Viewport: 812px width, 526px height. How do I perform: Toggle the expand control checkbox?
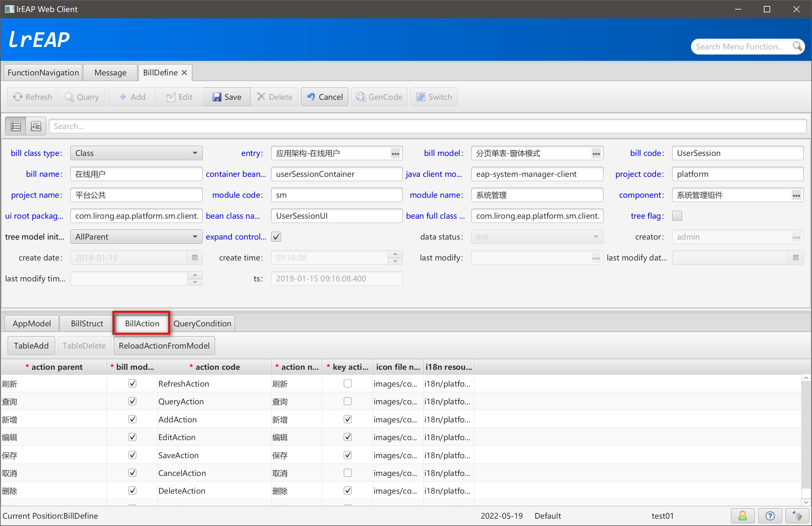pyautogui.click(x=276, y=237)
